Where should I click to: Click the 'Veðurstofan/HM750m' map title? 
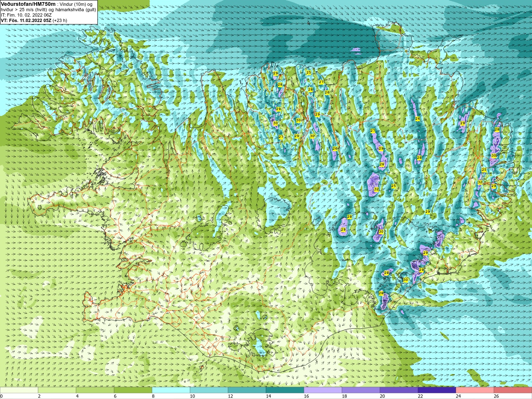28,4
